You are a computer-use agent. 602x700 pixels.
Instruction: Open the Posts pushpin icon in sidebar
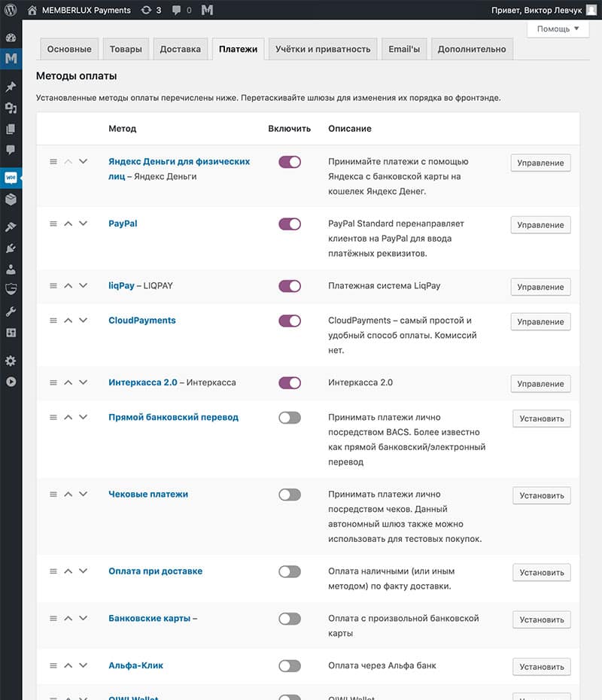point(11,87)
